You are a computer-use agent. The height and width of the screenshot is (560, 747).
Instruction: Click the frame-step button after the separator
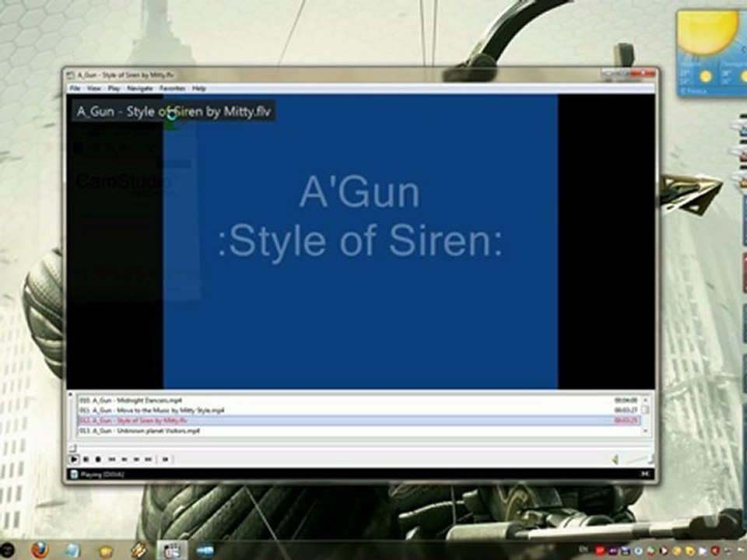pyautogui.click(x=165, y=460)
